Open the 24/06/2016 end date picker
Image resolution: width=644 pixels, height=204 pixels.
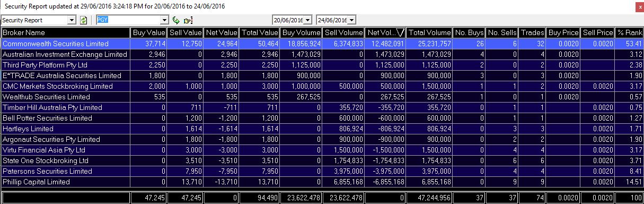[351, 20]
